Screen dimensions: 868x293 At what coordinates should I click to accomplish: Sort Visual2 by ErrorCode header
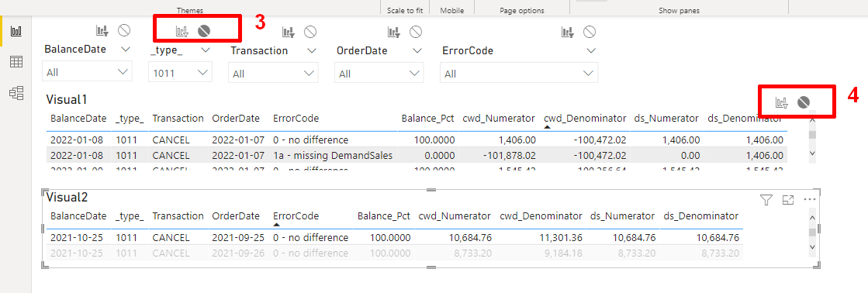pos(296,215)
